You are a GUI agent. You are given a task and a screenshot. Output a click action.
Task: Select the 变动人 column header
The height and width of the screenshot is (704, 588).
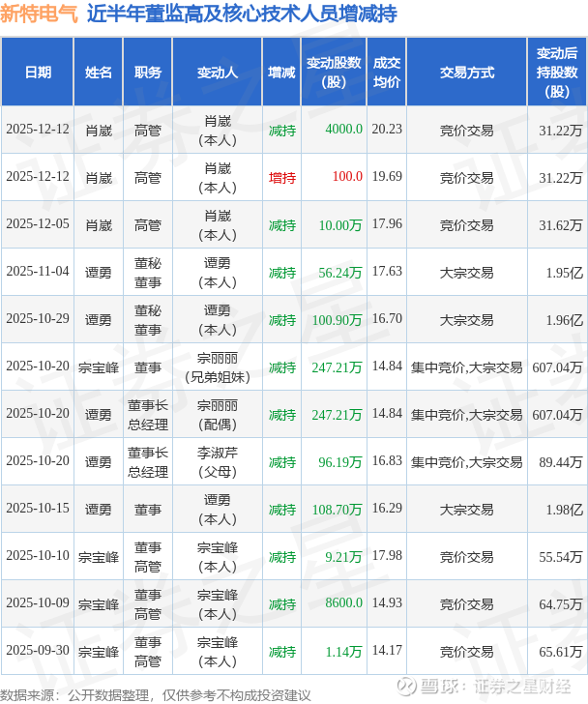click(x=218, y=72)
